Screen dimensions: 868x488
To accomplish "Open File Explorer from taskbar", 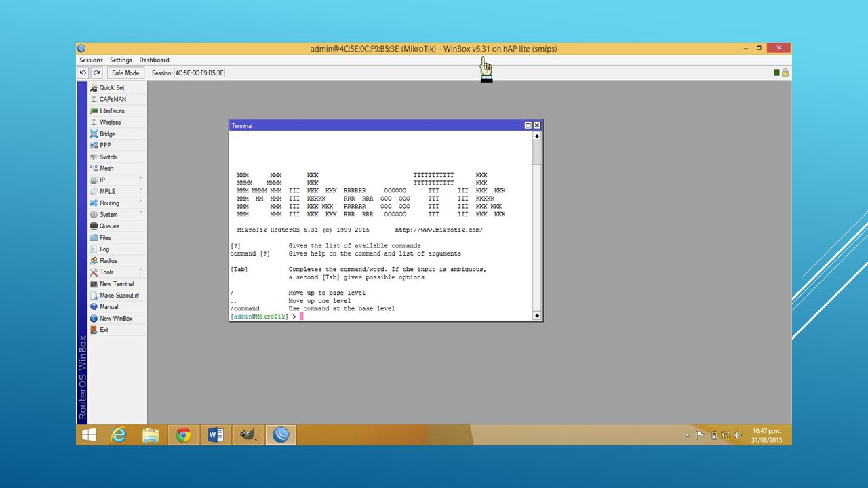I will click(x=151, y=435).
